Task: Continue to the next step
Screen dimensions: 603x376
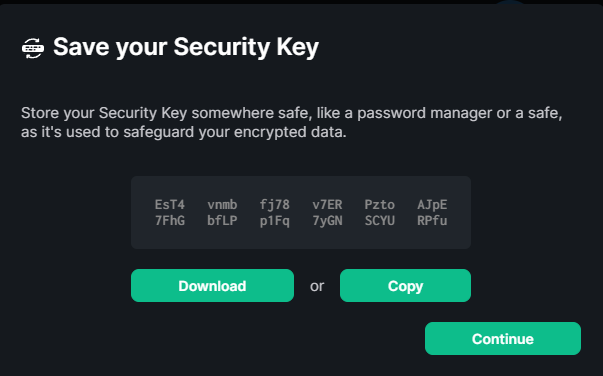Action: tap(503, 339)
